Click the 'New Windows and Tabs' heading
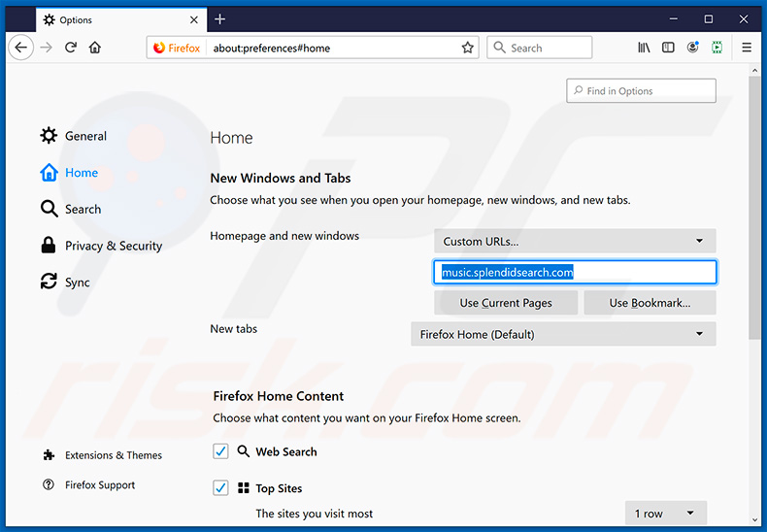Screen dimensions: 767x532 coord(281,178)
